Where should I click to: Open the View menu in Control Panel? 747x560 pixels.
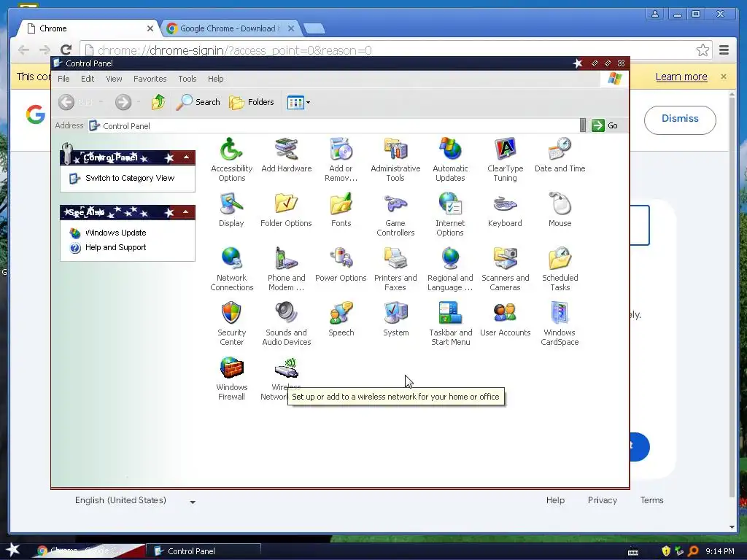pyautogui.click(x=114, y=79)
